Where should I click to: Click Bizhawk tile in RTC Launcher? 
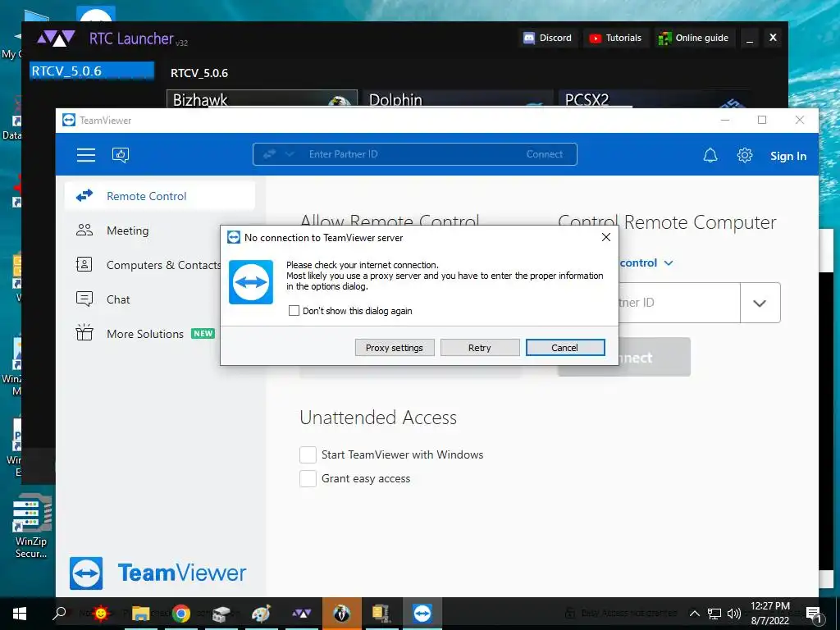tap(262, 99)
